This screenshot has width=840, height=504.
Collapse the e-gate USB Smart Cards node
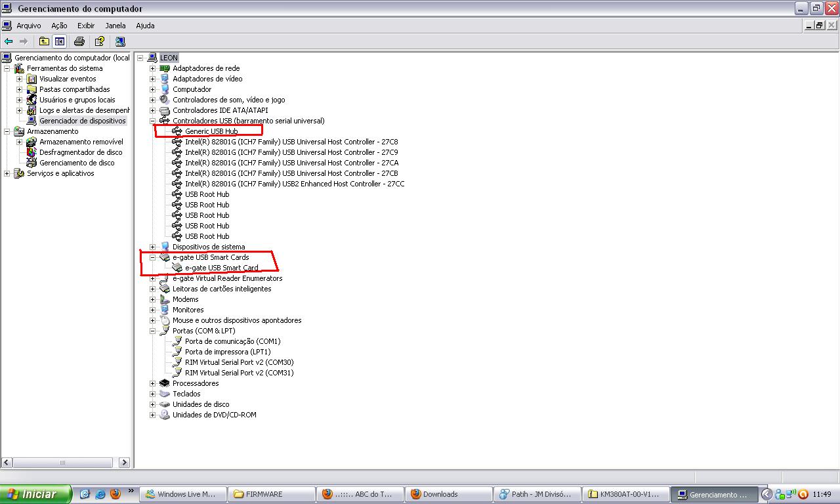pyautogui.click(x=153, y=257)
